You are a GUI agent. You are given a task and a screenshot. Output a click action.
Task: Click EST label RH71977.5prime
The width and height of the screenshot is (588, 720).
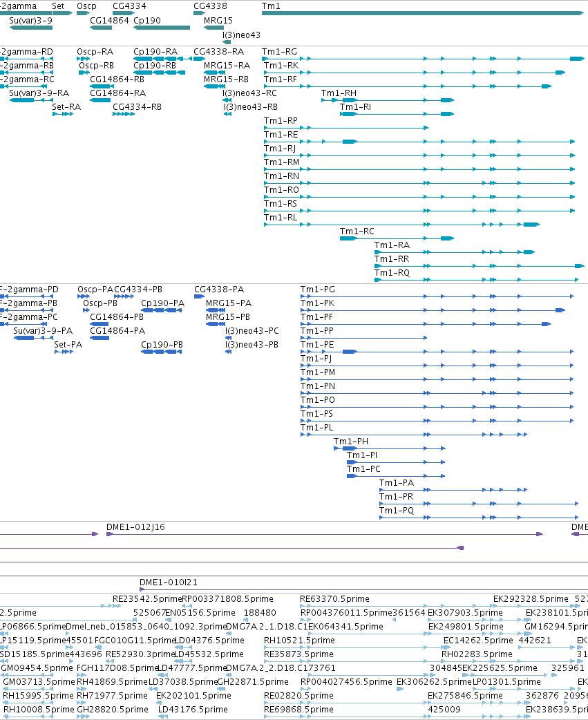112,695
